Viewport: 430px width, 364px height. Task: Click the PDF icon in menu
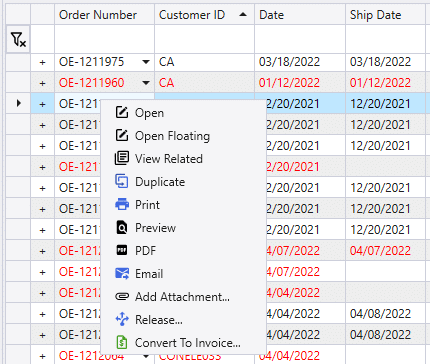[122, 250]
